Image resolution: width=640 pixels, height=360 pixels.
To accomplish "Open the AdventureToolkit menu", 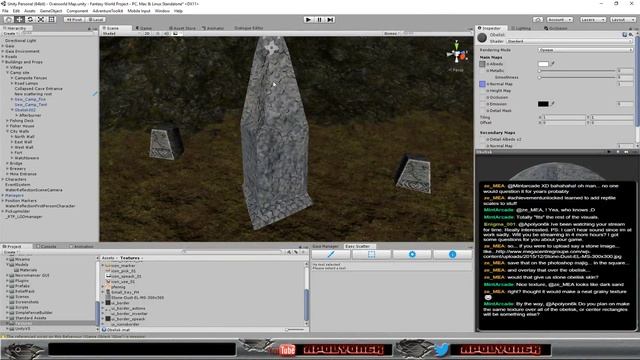I will [x=108, y=11].
